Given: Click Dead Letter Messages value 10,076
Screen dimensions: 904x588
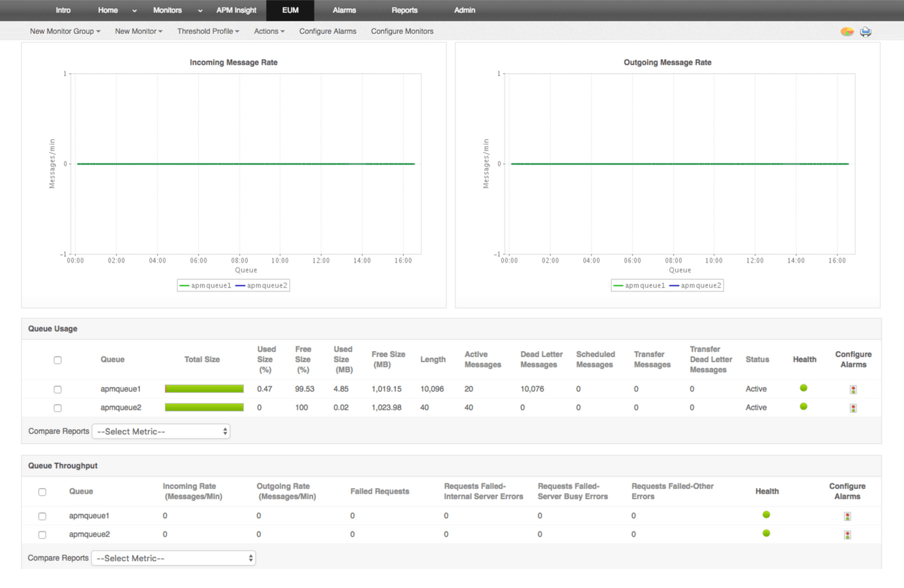Looking at the screenshot, I should point(532,389).
